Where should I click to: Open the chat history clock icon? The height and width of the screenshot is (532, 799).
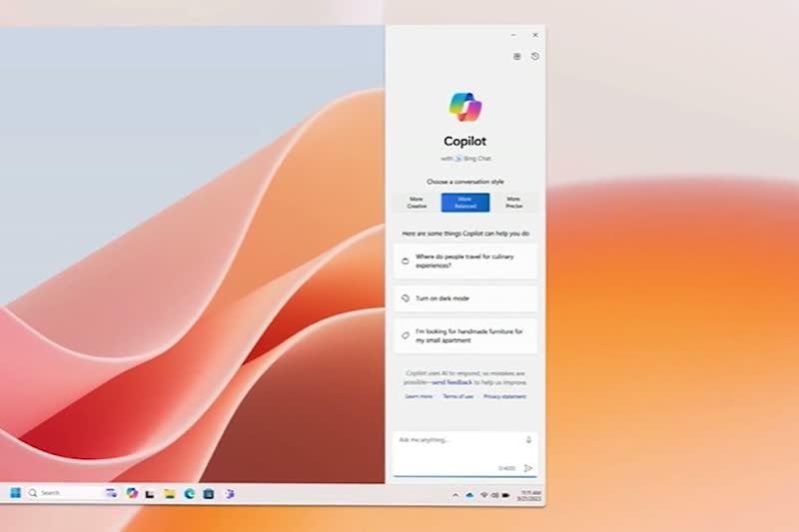(535, 56)
